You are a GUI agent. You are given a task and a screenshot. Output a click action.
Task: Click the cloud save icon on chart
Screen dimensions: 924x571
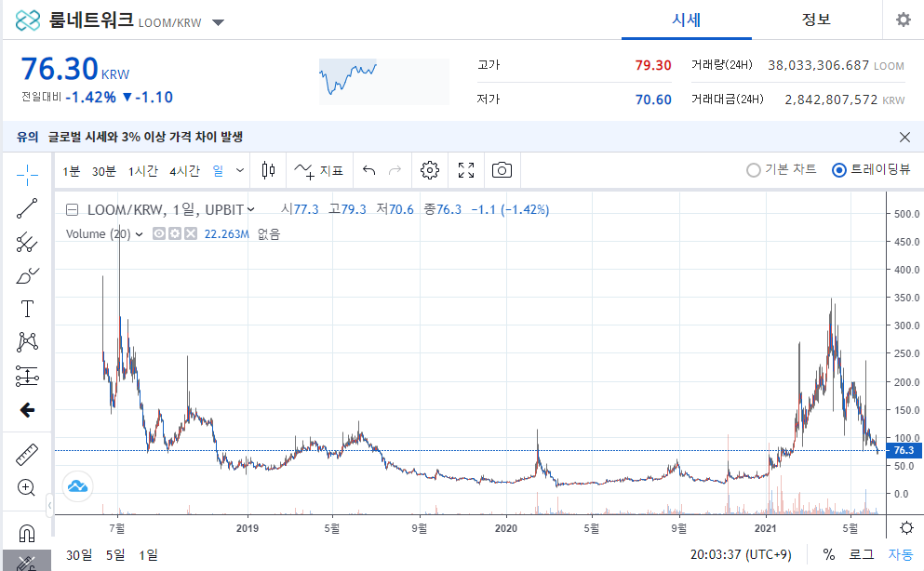click(78, 486)
